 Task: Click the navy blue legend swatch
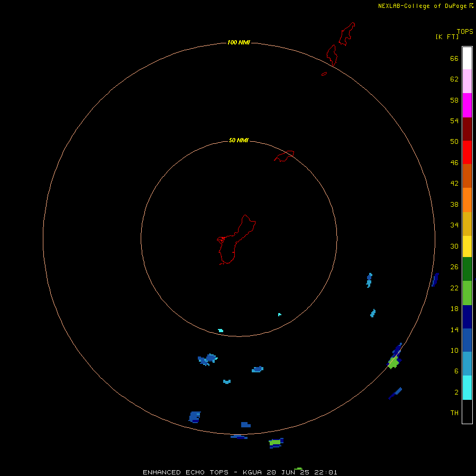(467, 317)
